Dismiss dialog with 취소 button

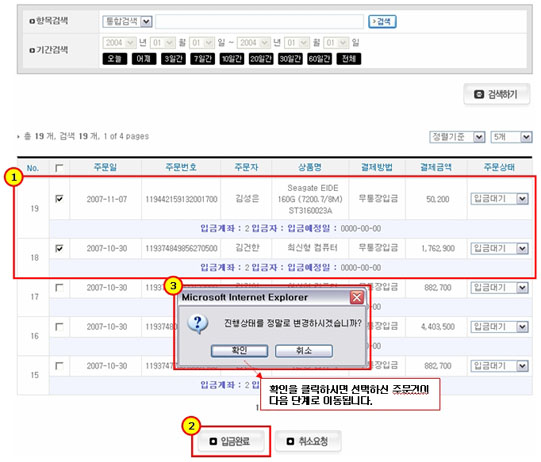pos(304,351)
